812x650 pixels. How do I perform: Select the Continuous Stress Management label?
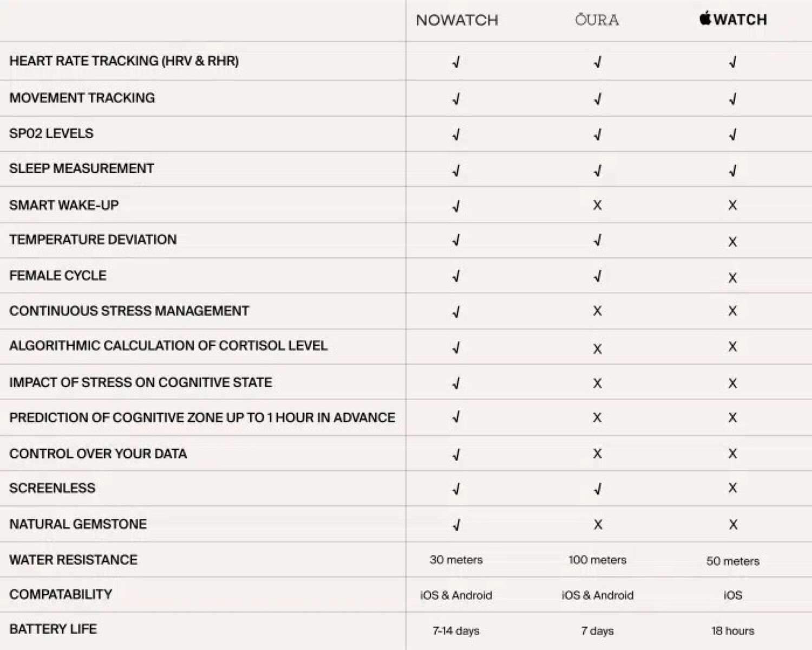pos(129,311)
